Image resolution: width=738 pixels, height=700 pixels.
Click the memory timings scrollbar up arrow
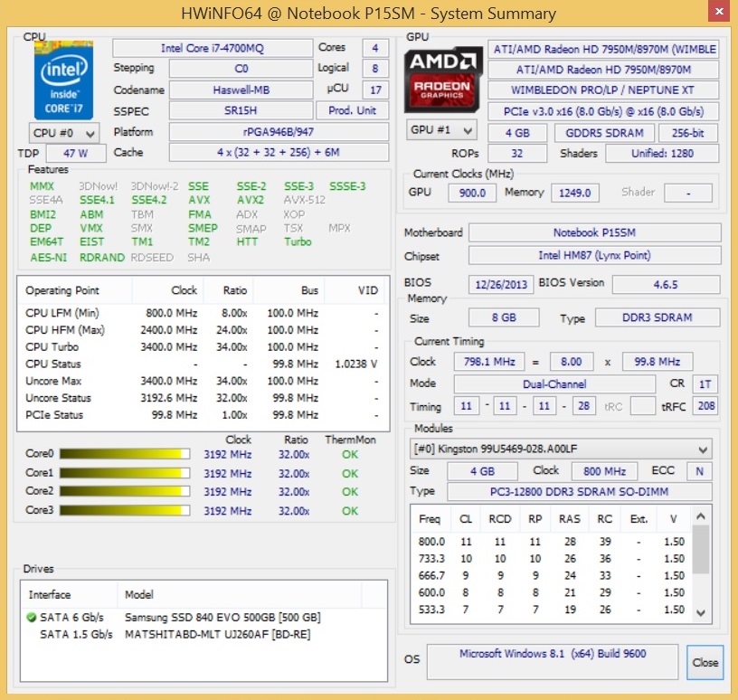point(700,516)
